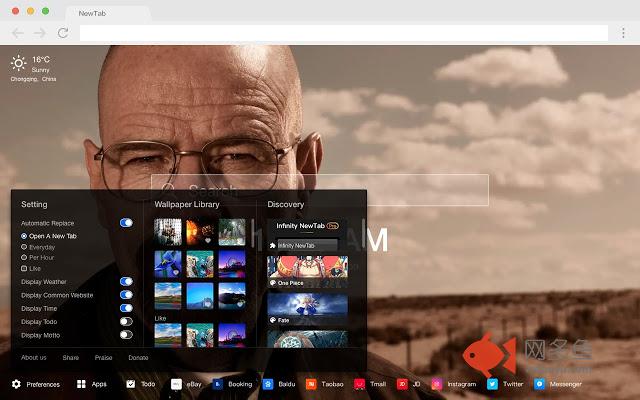Toggle Automatic Replace switch
The height and width of the screenshot is (400, 640).
click(126, 222)
